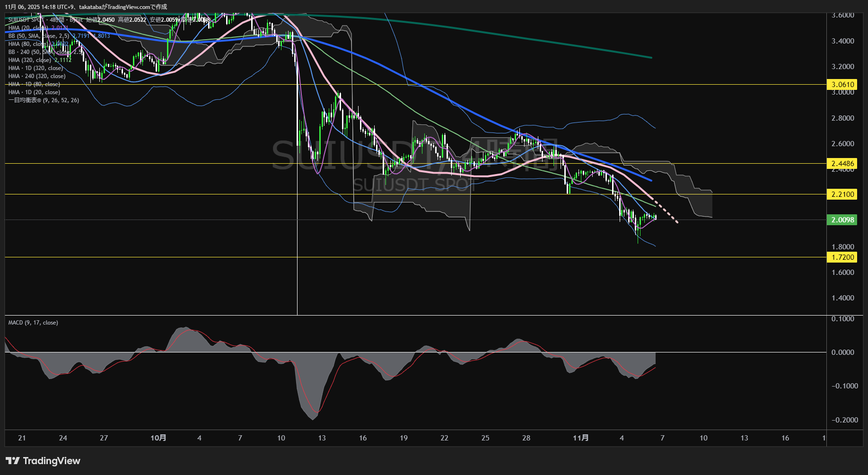Click the chart creation timestamp header text
Screen dimensions: 868x475
(x=86, y=7)
